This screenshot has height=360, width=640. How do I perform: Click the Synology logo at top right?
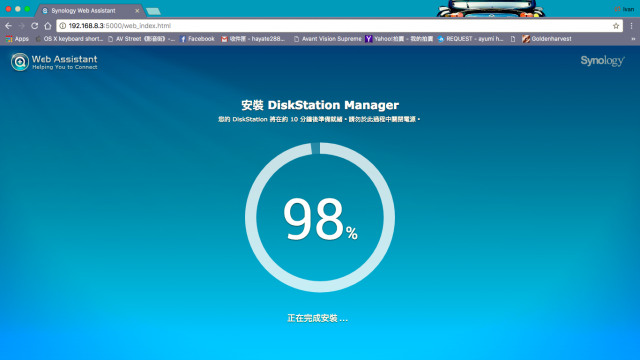coord(602,61)
